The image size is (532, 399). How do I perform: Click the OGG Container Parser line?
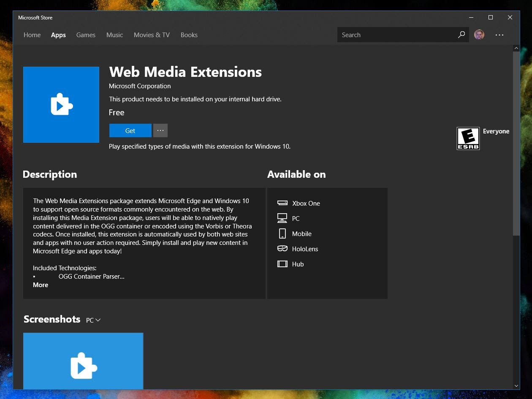(92, 277)
